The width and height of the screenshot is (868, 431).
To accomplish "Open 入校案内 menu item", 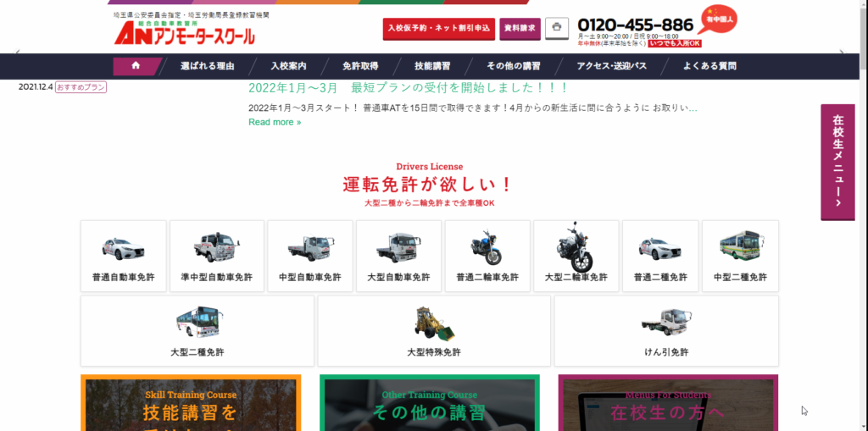I will 288,66.
